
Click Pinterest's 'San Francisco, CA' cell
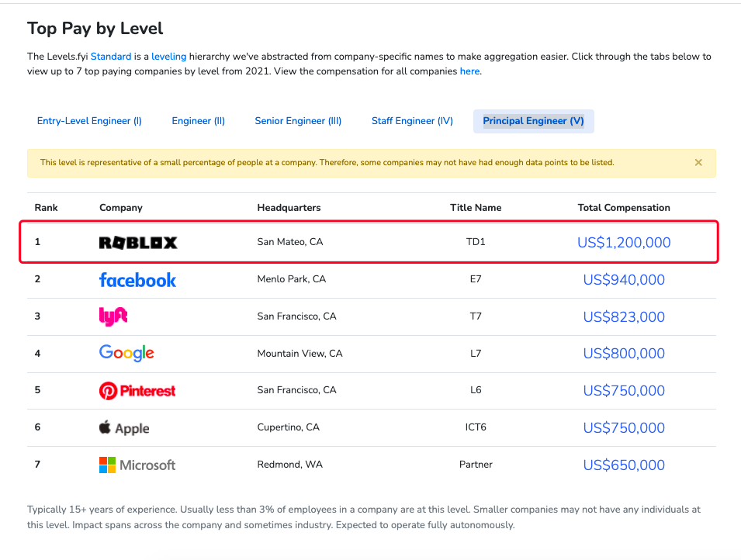tap(296, 390)
